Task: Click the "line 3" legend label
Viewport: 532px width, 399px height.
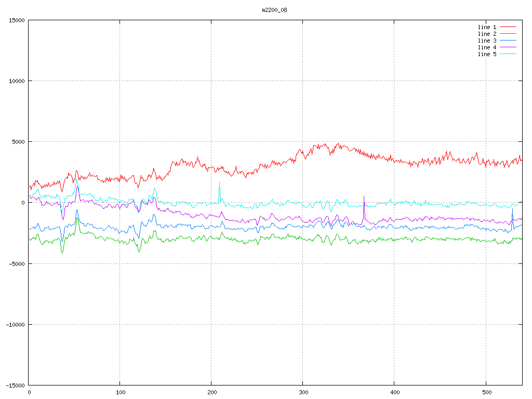Action: click(487, 41)
